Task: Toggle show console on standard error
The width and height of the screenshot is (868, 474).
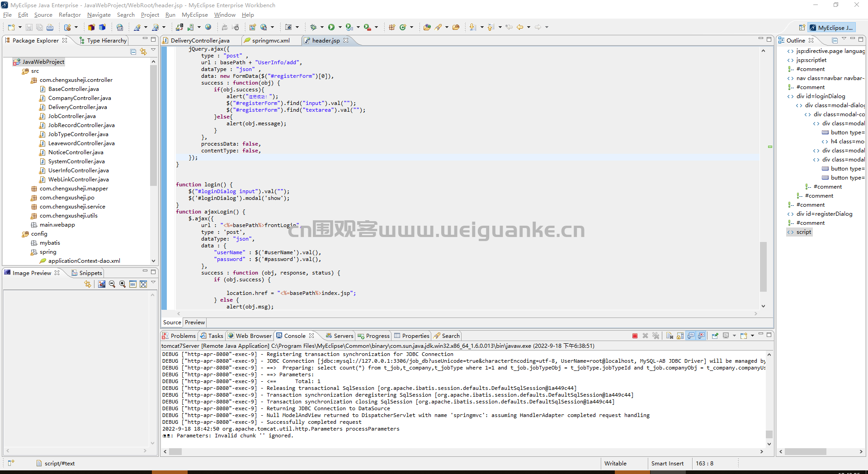Action: [x=701, y=336]
